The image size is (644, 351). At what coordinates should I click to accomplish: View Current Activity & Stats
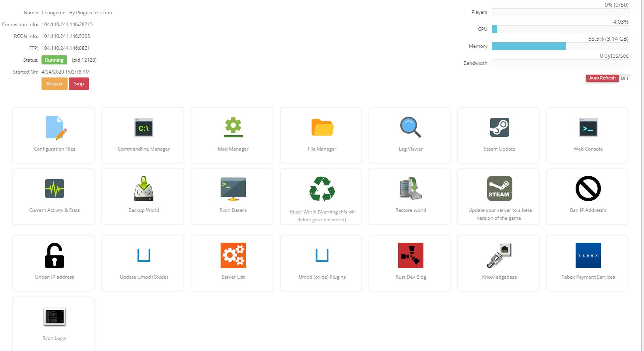(54, 189)
